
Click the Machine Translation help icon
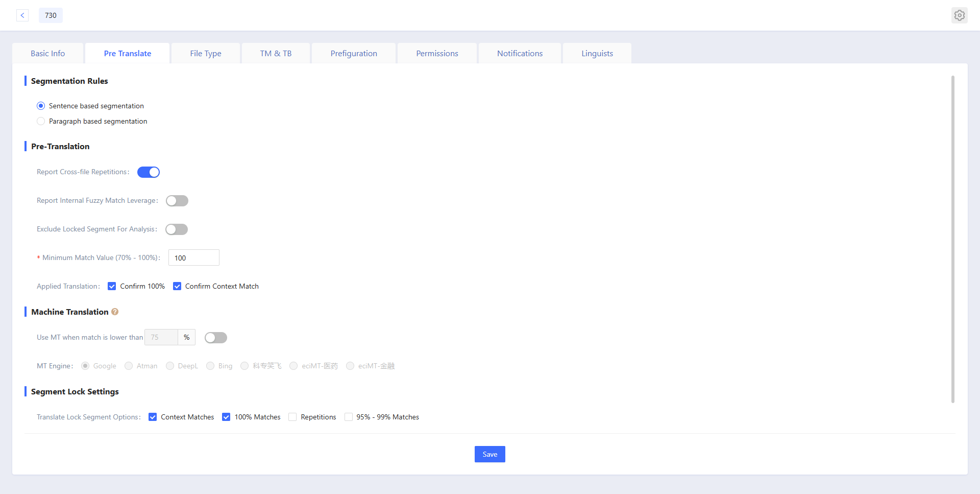115,312
